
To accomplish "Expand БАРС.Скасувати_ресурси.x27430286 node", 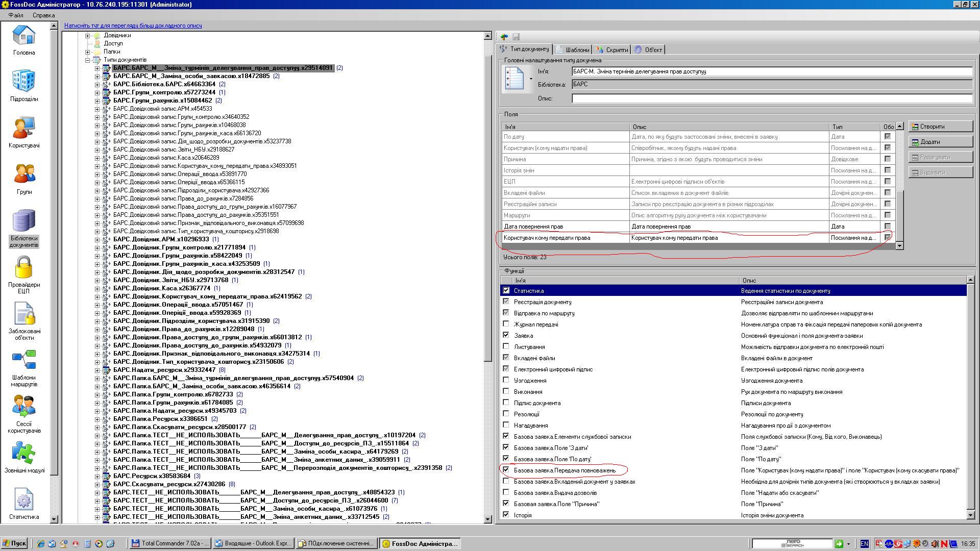I will 97,484.
